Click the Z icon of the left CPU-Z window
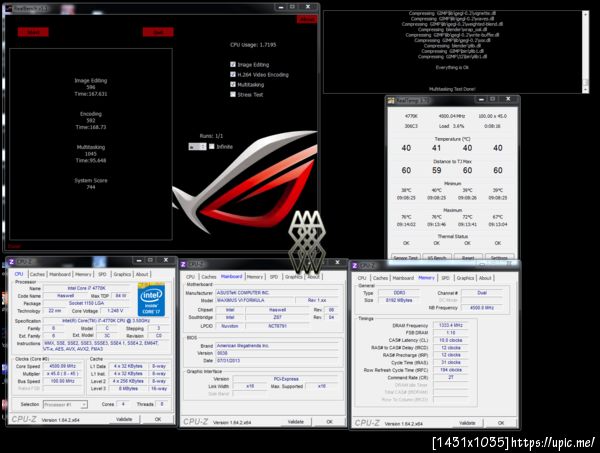 tap(11, 262)
